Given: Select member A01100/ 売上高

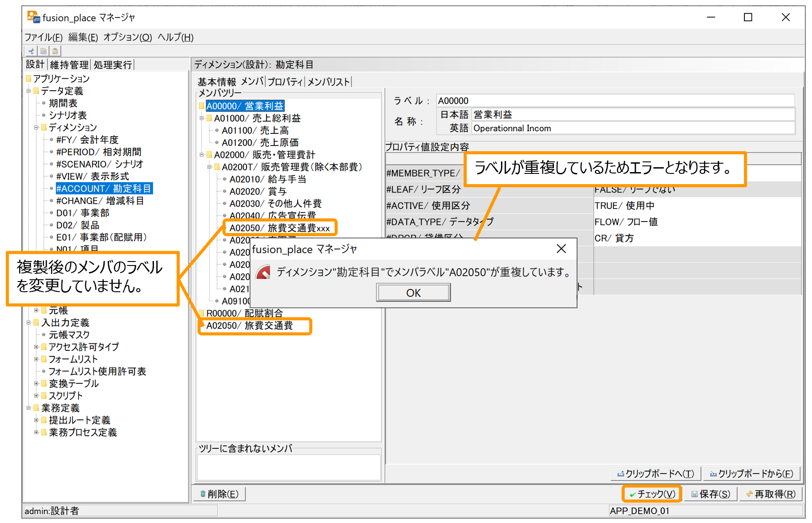Looking at the screenshot, I should (x=255, y=130).
